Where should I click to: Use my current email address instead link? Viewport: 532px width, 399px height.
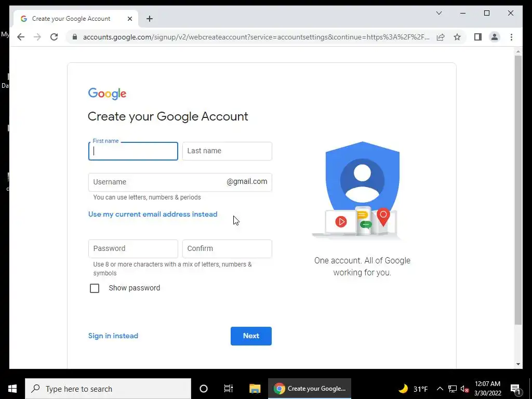pos(153,214)
